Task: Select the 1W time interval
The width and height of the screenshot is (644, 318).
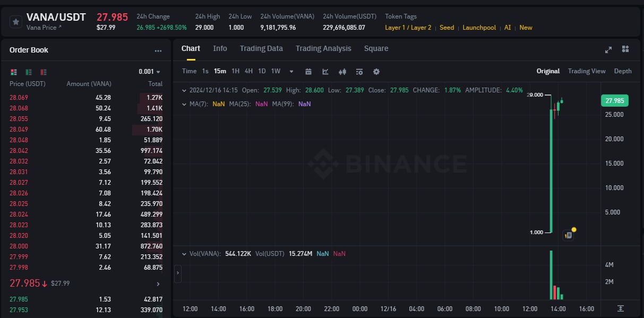Action: click(x=276, y=71)
